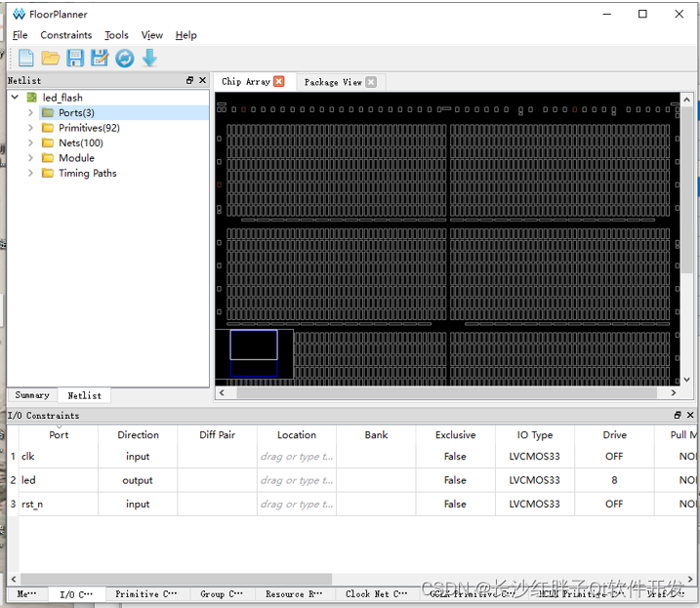
Task: Expand the Module node
Action: [30, 158]
